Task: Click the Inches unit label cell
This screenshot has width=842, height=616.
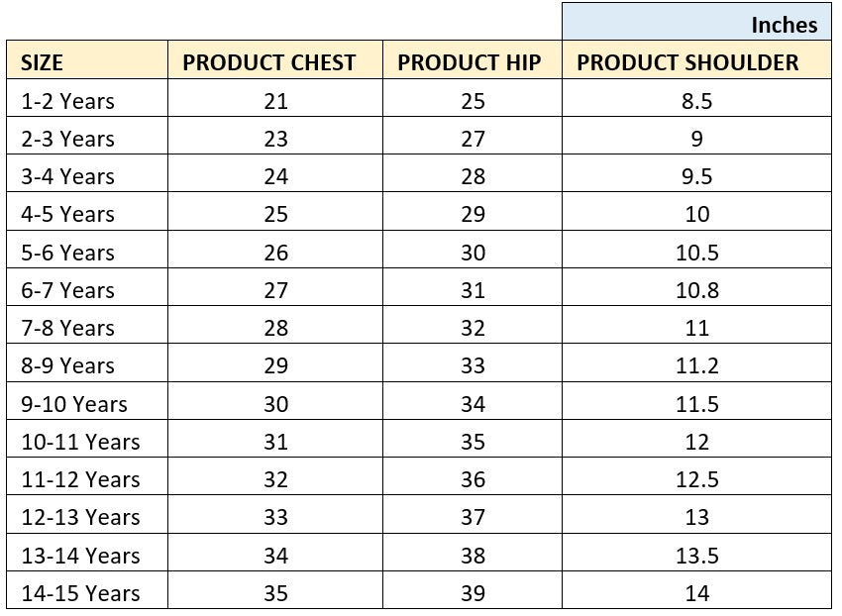Action: tap(785, 25)
